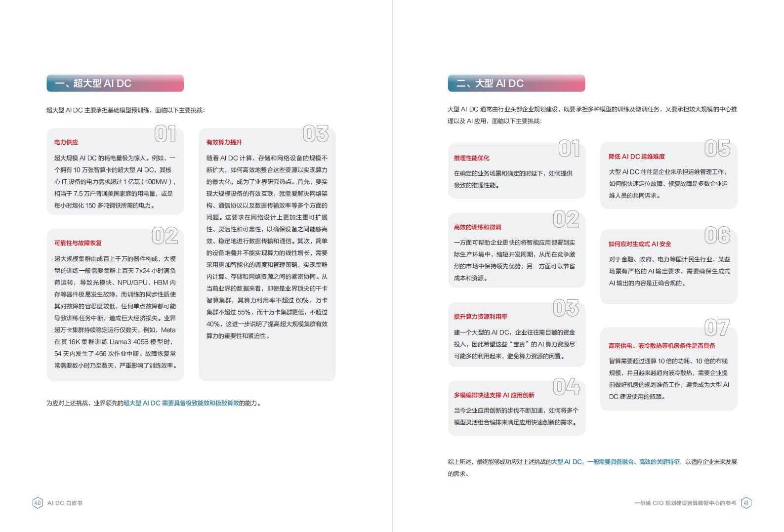Screen dimensions: 784x532
Task: Click the line 在确定的业务场景和确定的时延下
Action: 513,173
